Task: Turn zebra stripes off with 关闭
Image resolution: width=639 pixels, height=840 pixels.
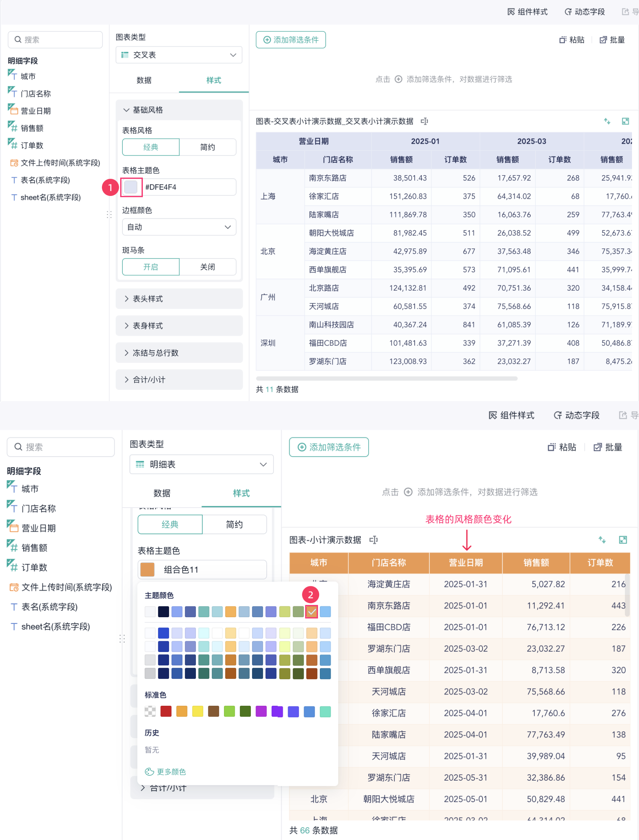Action: point(208,267)
